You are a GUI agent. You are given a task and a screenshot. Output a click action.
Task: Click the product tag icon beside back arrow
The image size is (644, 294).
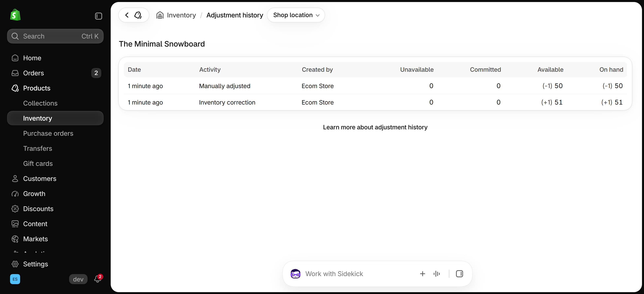coord(138,15)
